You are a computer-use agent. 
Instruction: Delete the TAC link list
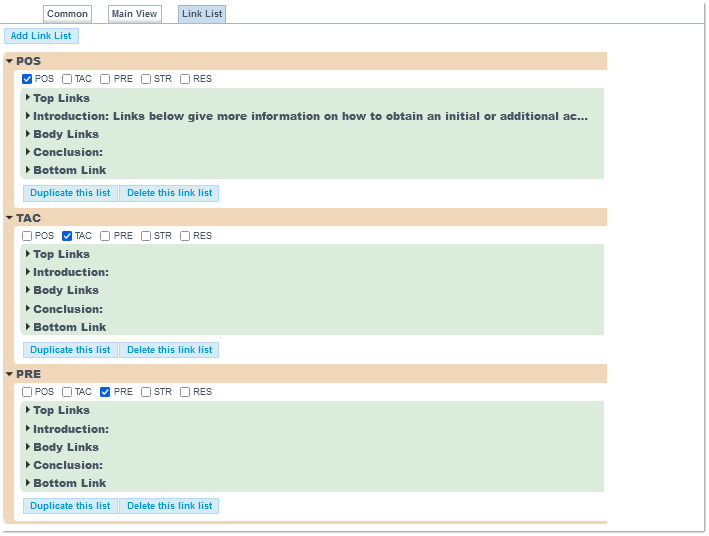tap(169, 350)
